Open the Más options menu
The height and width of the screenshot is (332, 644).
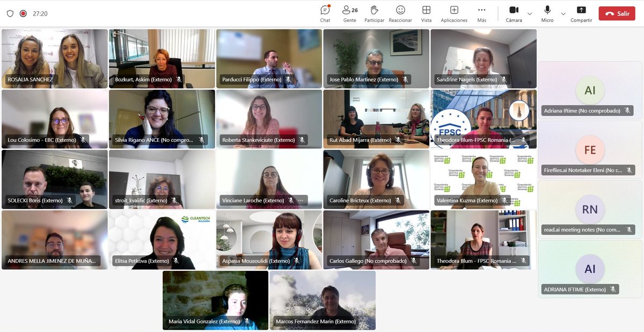[481, 13]
